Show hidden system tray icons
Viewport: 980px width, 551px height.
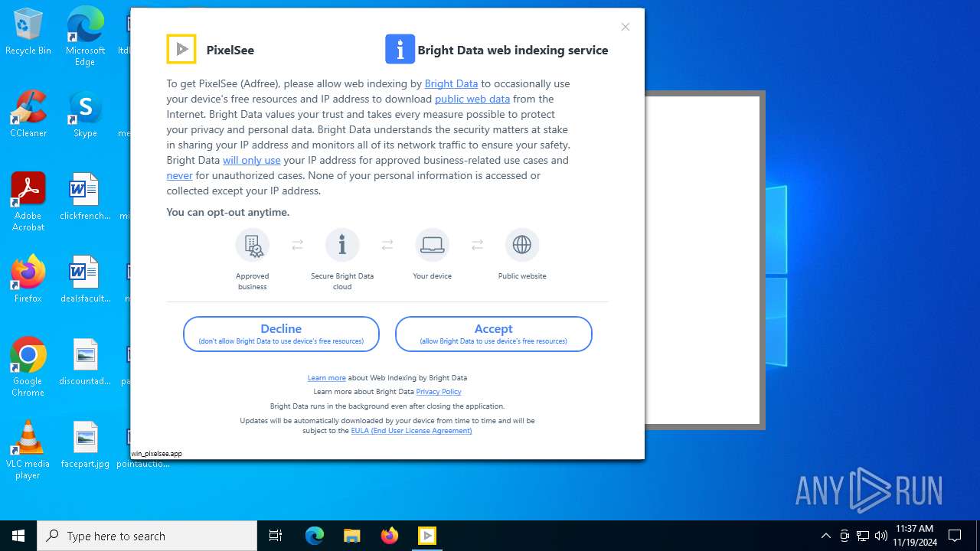[825, 536]
